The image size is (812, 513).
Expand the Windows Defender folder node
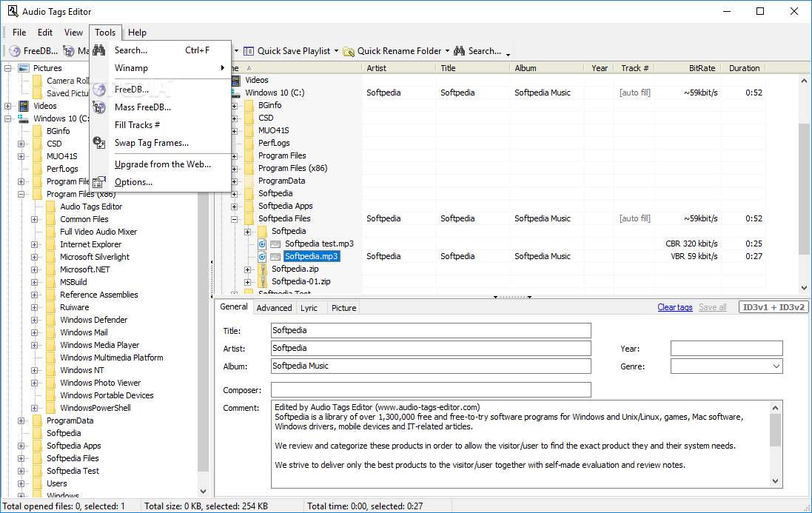coord(35,320)
